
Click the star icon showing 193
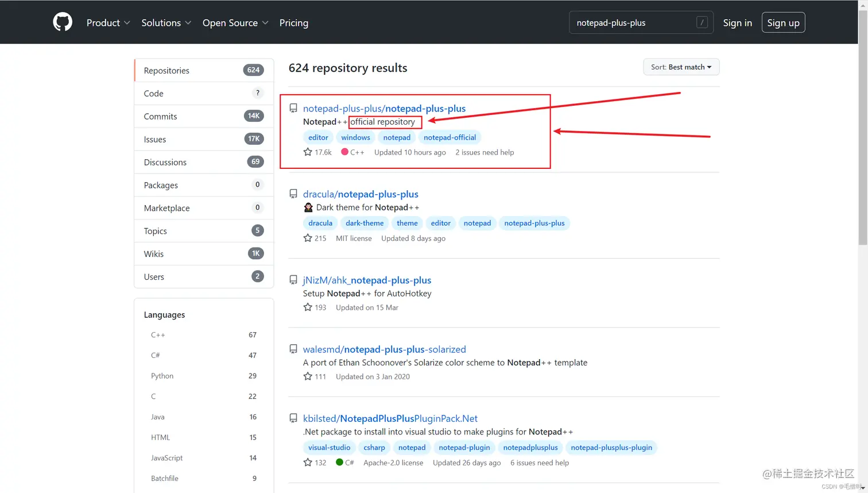click(308, 307)
